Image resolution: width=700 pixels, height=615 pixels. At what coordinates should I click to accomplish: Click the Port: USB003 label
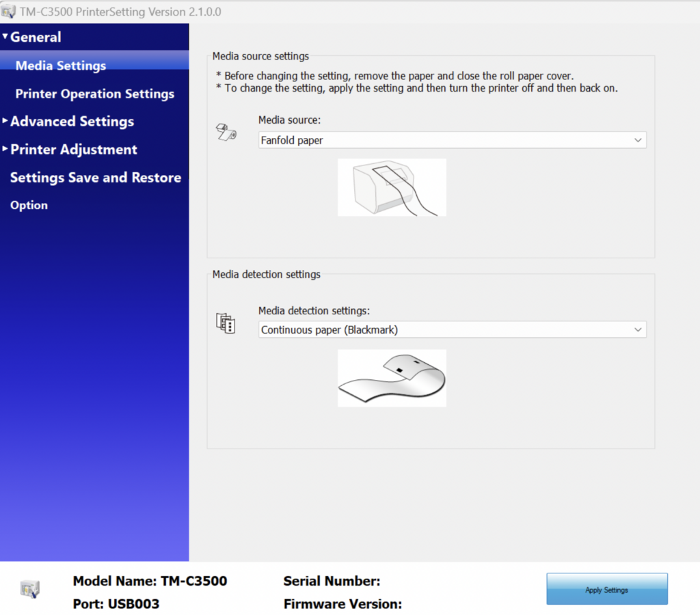click(x=116, y=604)
